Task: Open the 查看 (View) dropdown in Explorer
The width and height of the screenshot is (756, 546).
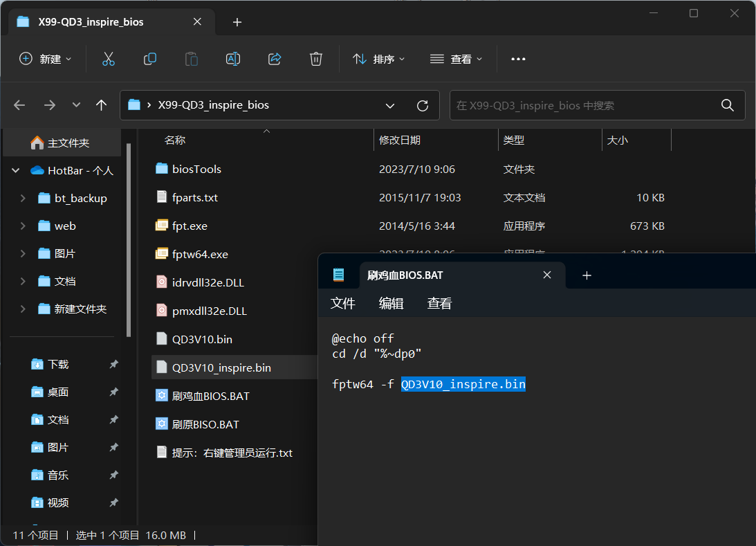Action: 457,59
